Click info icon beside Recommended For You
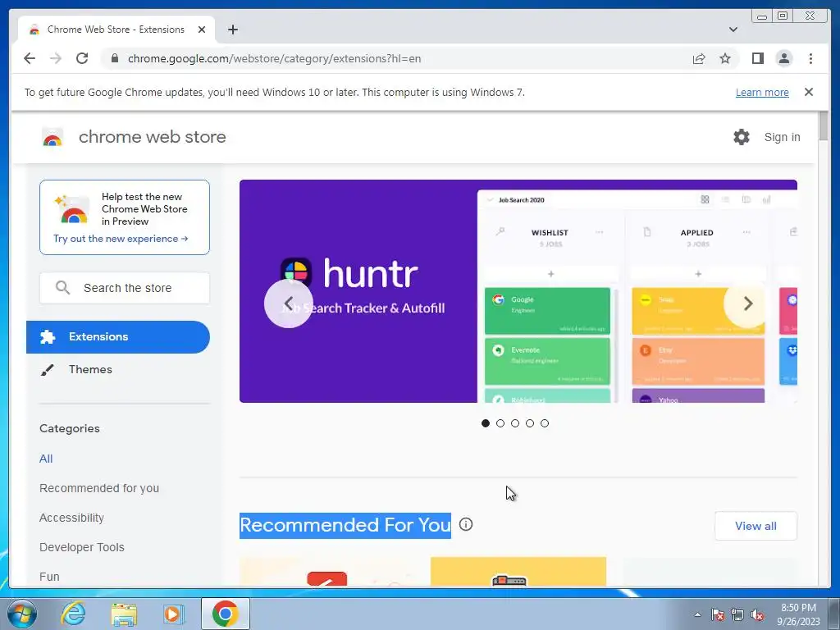840x630 pixels. 466,524
